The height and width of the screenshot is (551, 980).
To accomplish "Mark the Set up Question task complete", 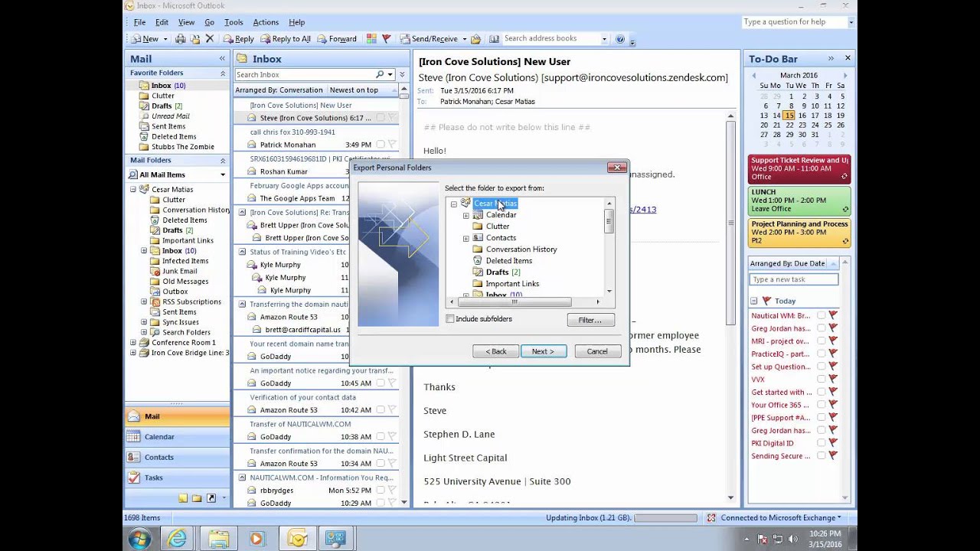I will click(x=821, y=367).
